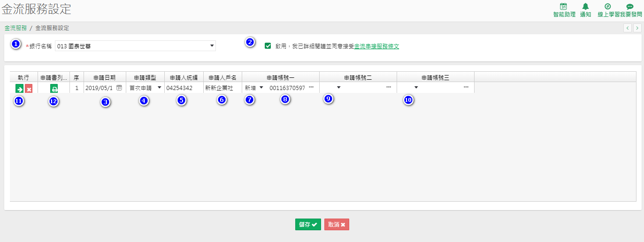Click the green execute arrow icon
Viewport: 644px width, 242px height.
(x=19, y=89)
